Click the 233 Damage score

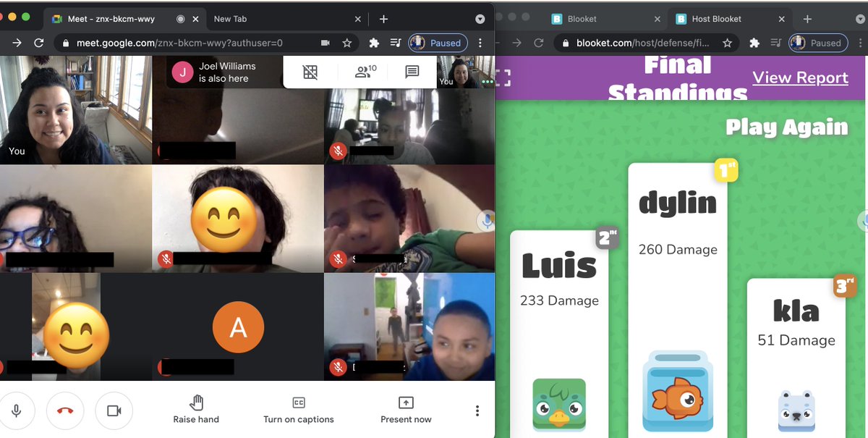point(559,300)
